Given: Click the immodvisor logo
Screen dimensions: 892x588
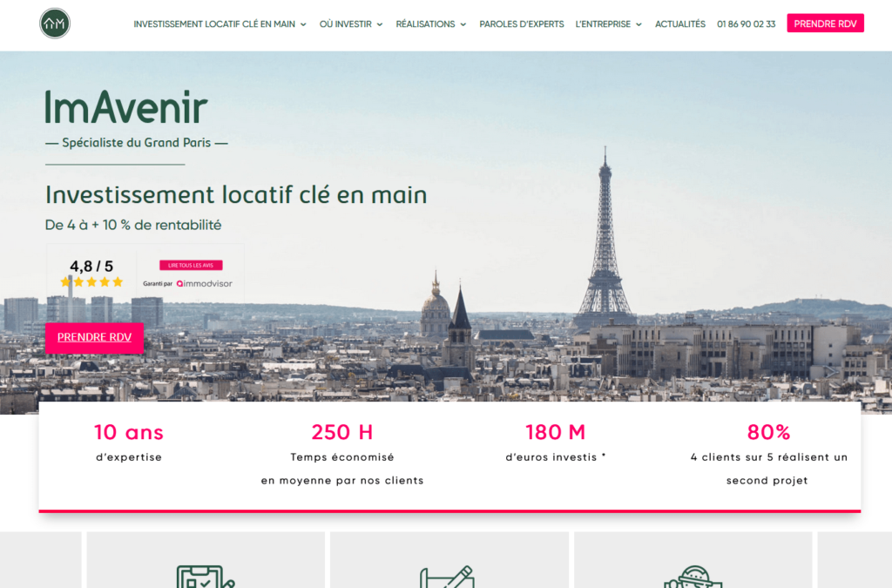Looking at the screenshot, I should point(204,284).
